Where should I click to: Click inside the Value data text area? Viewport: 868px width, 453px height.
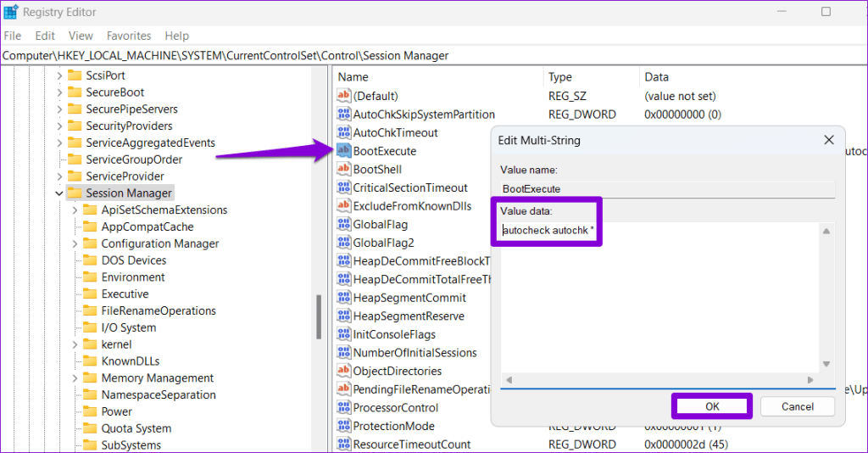pyautogui.click(x=660, y=298)
